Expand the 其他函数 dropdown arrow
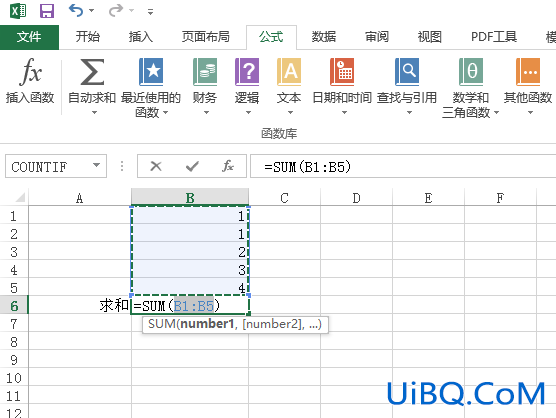556x418 pixels. tap(530, 113)
